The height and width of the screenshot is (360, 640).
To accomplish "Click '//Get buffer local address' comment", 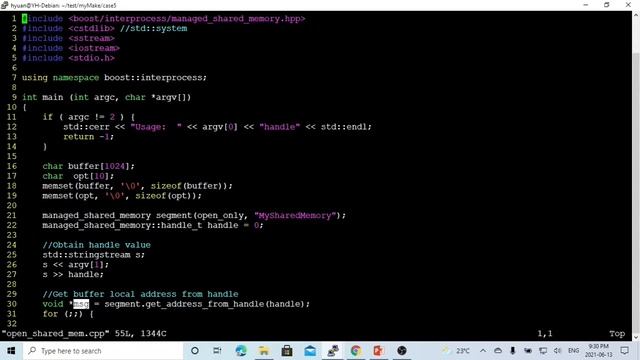I will point(111,294).
